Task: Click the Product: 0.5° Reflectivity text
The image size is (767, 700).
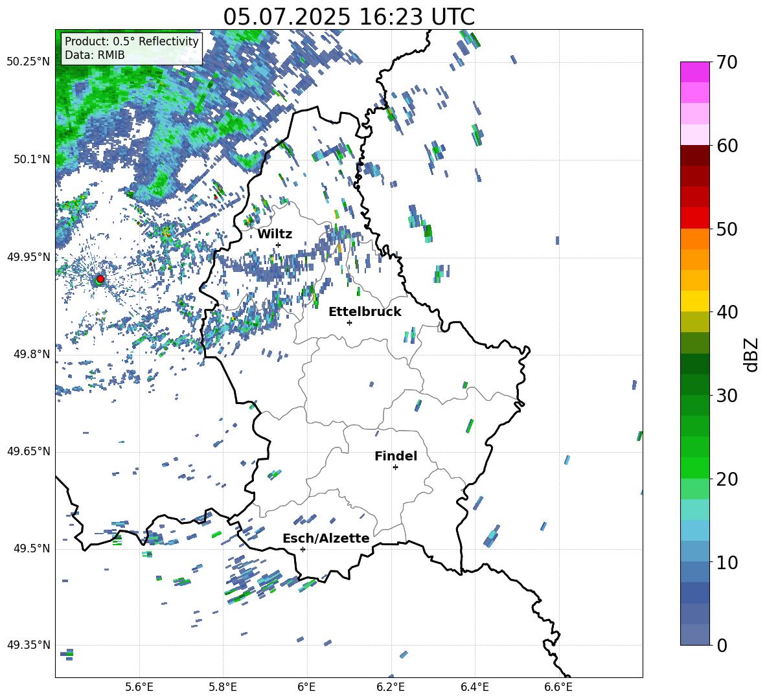Action: pyautogui.click(x=132, y=41)
